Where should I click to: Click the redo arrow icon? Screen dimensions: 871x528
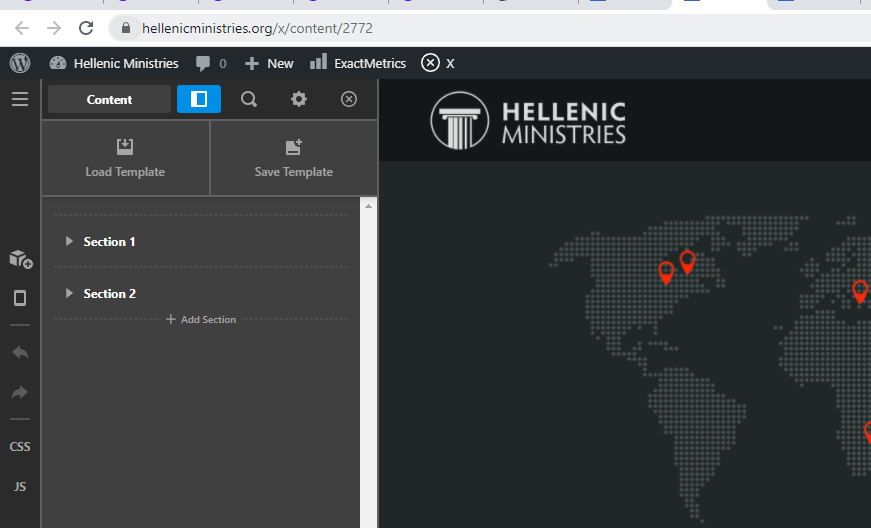[20, 393]
